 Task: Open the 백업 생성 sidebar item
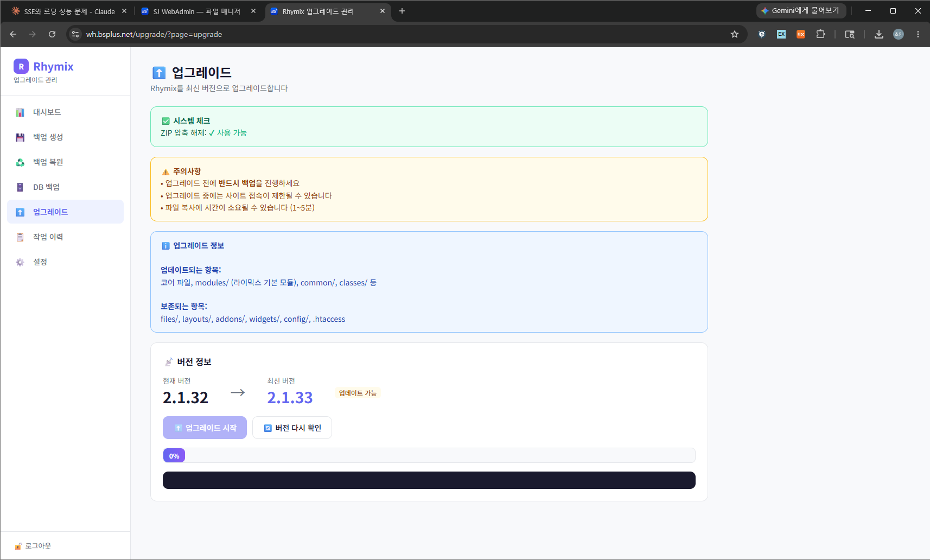[x=65, y=137]
